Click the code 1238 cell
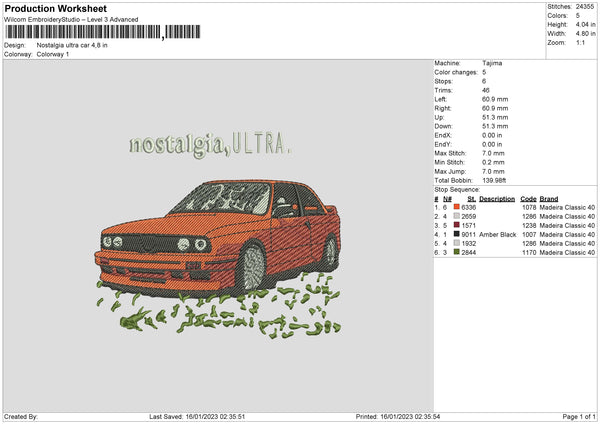This screenshot has width=600, height=424. click(529, 225)
